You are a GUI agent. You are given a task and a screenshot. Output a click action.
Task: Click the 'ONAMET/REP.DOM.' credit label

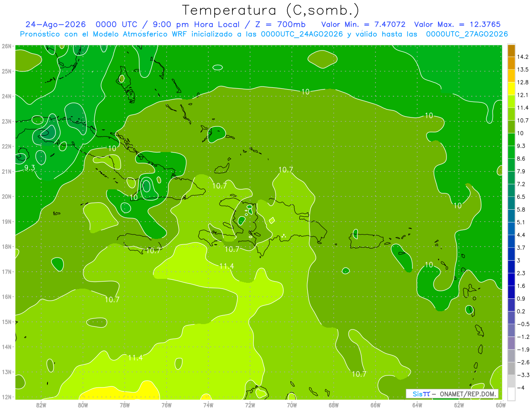pyautogui.click(x=467, y=394)
